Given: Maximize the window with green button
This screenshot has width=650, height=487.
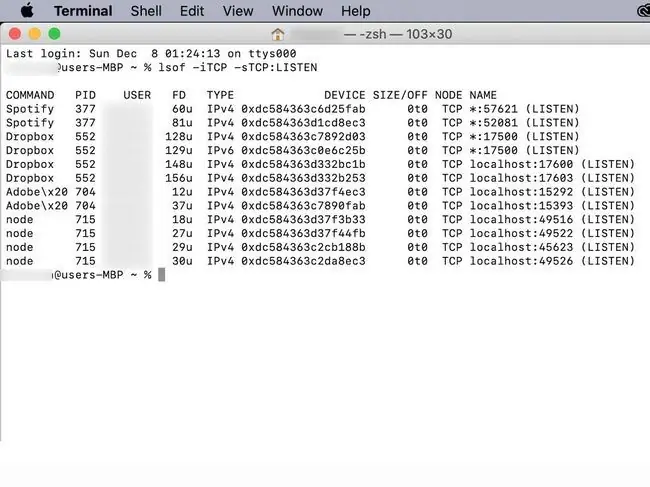Looking at the screenshot, I should point(54,34).
